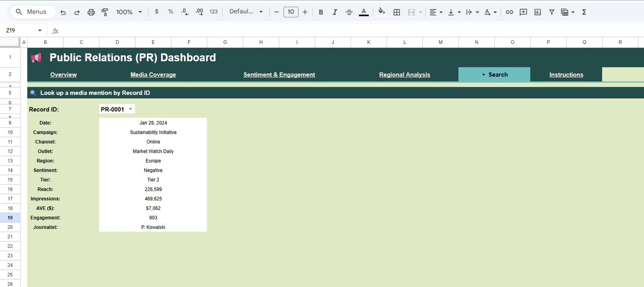This screenshot has width=644, height=287.
Task: Open the Overview tab link
Action: (x=63, y=75)
